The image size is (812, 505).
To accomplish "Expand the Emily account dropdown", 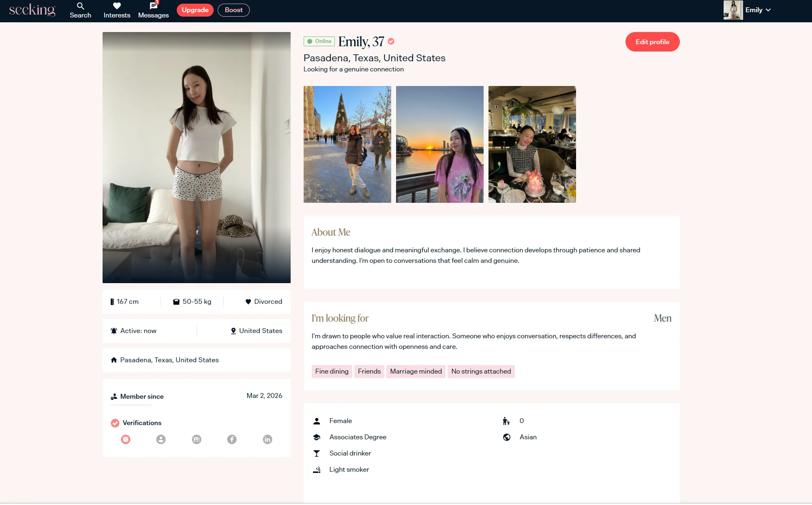I will 768,10.
